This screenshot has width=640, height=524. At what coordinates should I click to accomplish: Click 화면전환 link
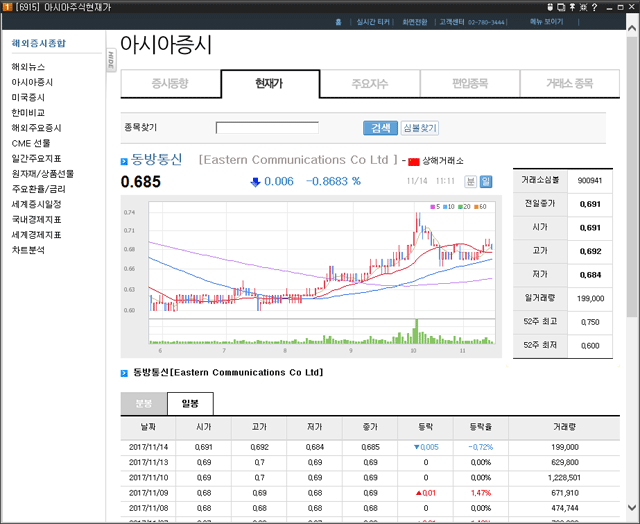click(415, 22)
